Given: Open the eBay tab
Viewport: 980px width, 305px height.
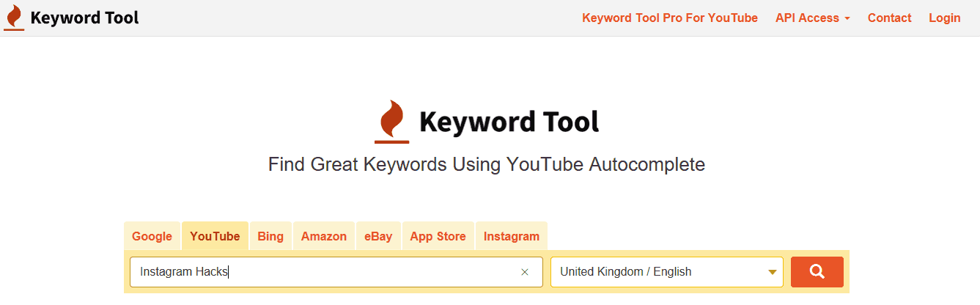Looking at the screenshot, I should (x=378, y=236).
